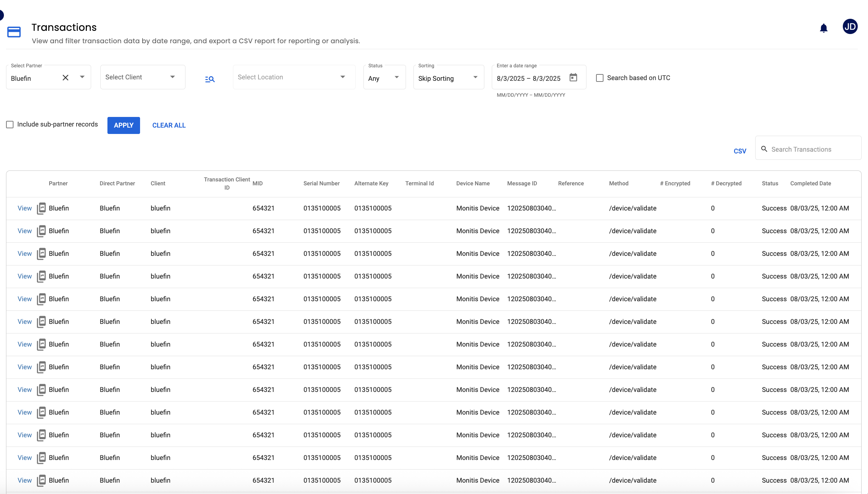View the first transaction row

24,208
